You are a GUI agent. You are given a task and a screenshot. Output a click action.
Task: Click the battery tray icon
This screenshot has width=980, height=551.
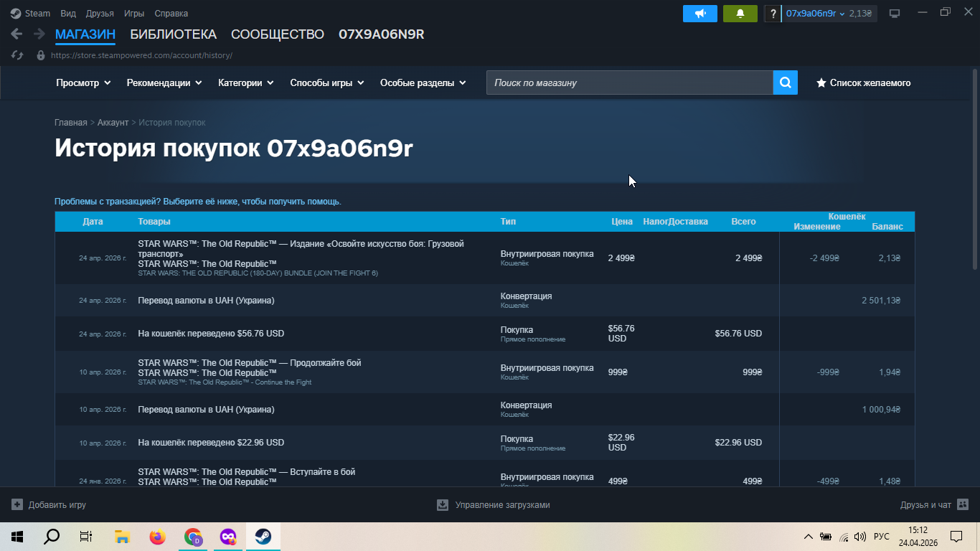(826, 536)
